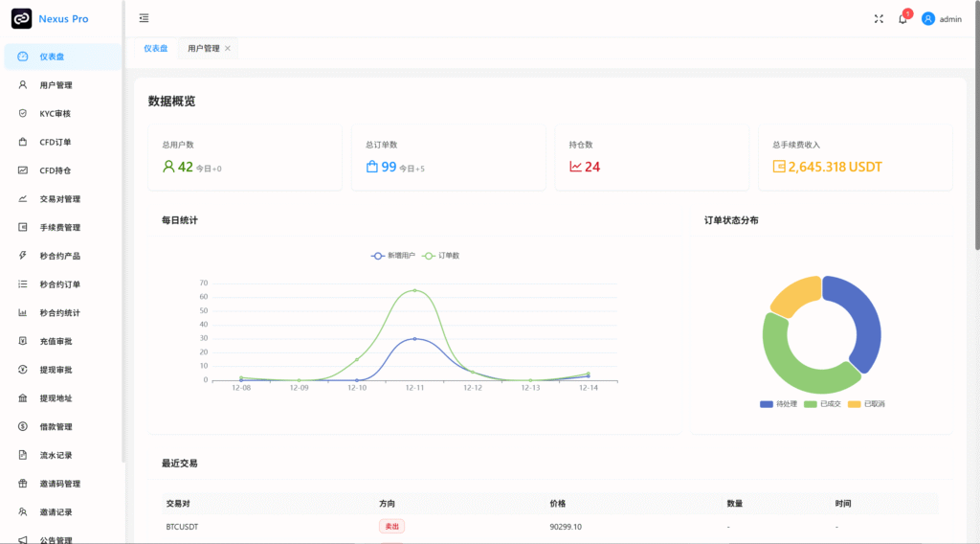Click the 借款管理 dollar icon in sidebar
Image resolution: width=980 pixels, height=544 pixels.
pyautogui.click(x=23, y=426)
